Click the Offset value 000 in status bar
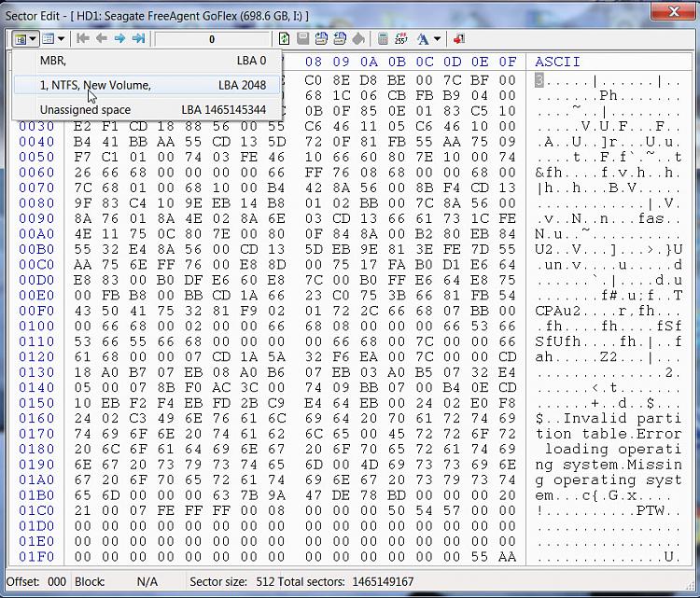Image resolution: width=700 pixels, height=598 pixels. 57,581
